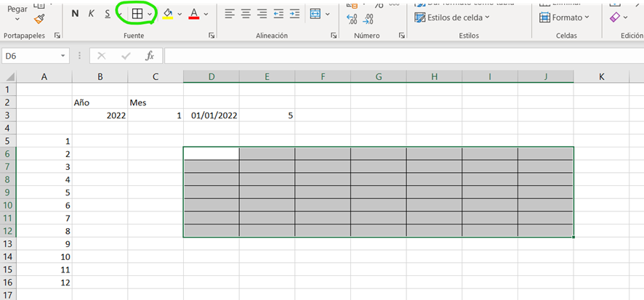
Task: Click the formula bar confirm checkmark
Action: [126, 56]
